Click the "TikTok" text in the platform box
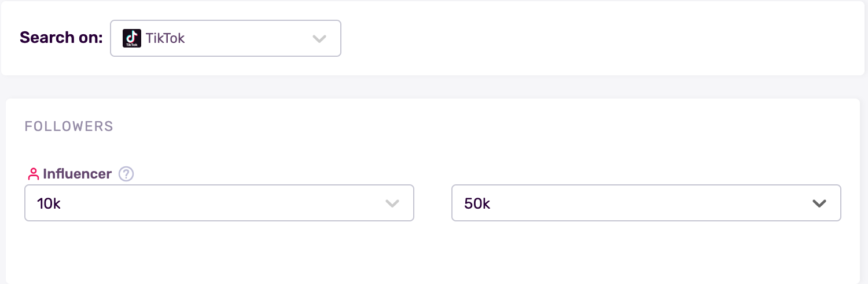The width and height of the screenshot is (868, 284). tap(165, 38)
